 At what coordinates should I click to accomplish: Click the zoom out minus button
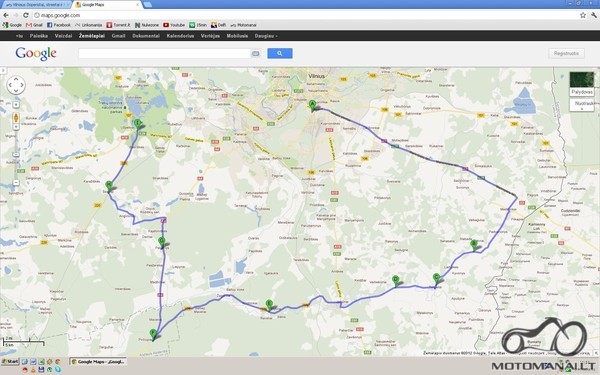16,183
